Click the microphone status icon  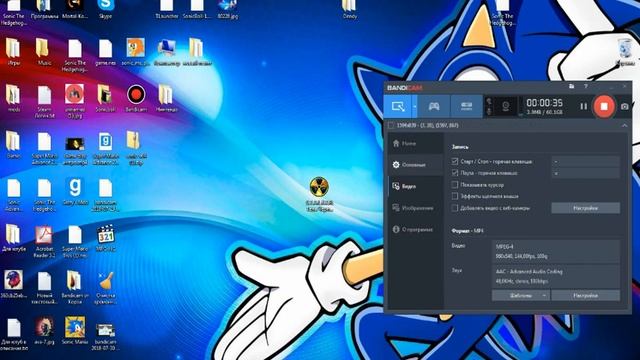(489, 111)
